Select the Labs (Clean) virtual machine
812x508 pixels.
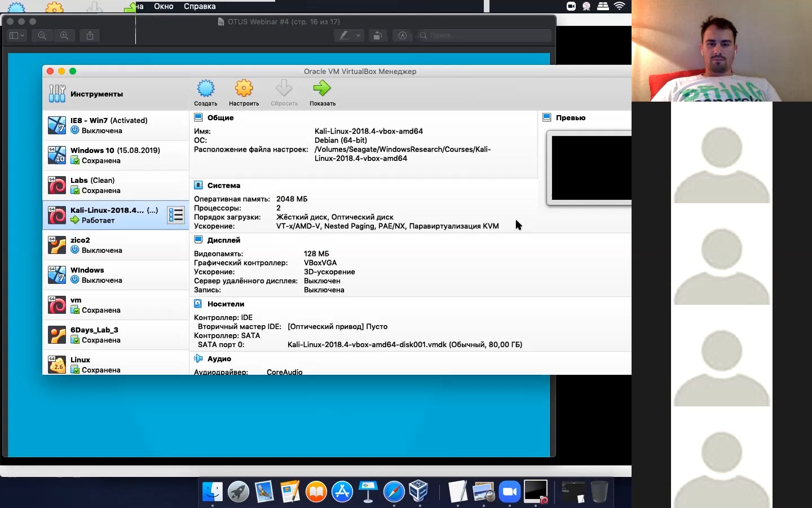pos(116,185)
